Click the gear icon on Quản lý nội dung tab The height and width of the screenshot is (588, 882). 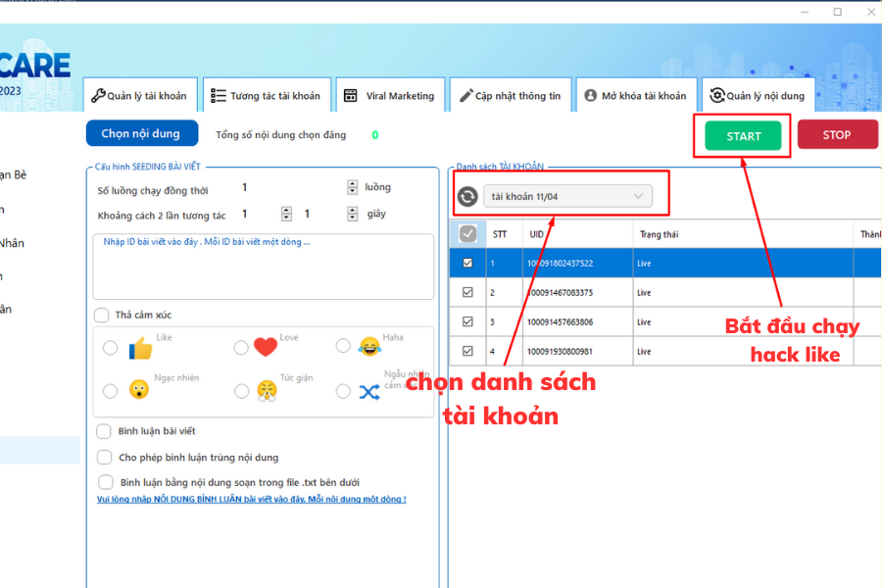coord(714,94)
